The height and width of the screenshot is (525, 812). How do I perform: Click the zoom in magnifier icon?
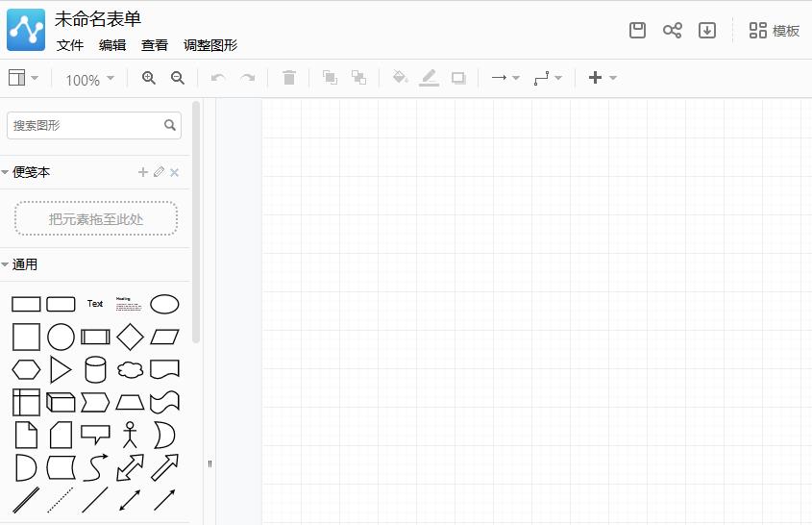149,78
